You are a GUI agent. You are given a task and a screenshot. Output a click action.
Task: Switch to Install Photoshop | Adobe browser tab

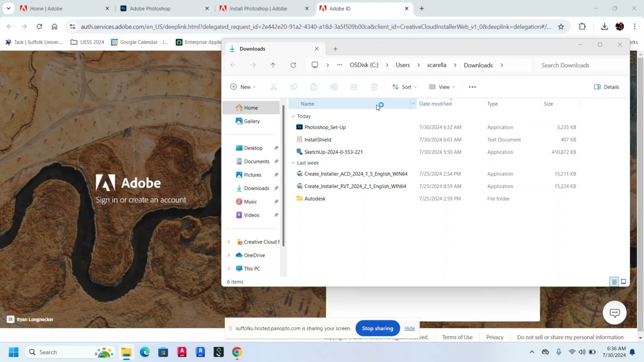click(264, 9)
